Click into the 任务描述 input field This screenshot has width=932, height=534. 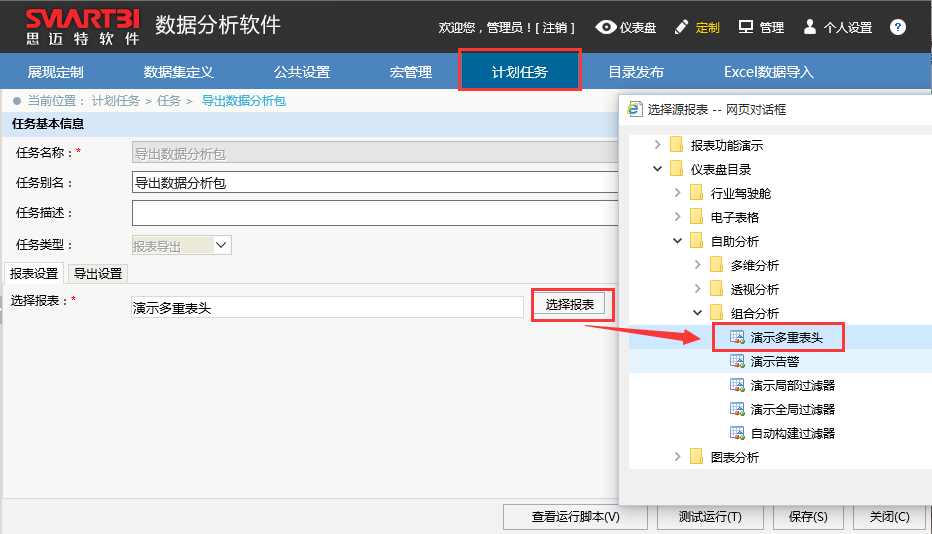[x=375, y=213]
